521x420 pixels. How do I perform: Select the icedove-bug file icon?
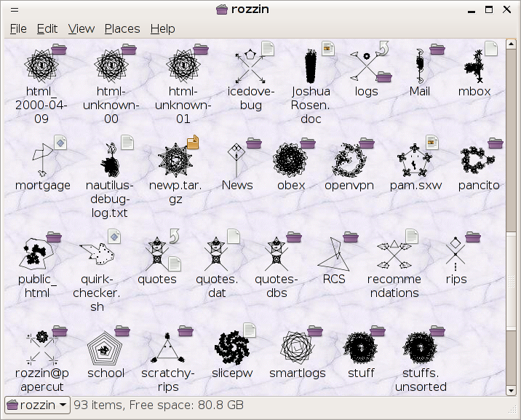point(251,66)
